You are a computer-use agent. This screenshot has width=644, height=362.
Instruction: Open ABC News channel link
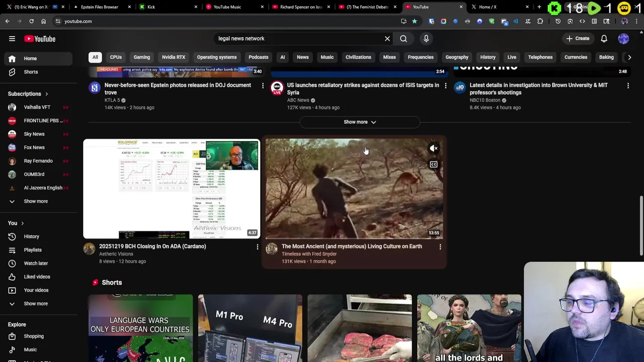point(298,100)
